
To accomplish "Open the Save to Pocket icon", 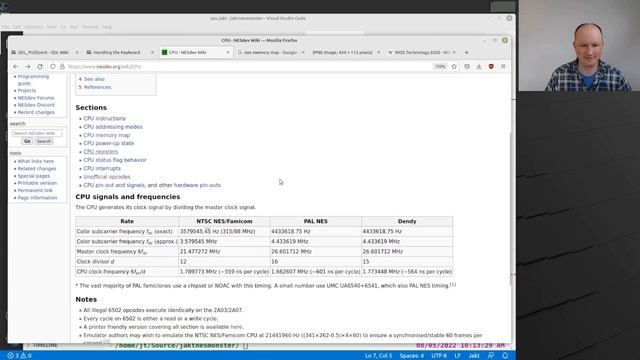I will [x=467, y=67].
